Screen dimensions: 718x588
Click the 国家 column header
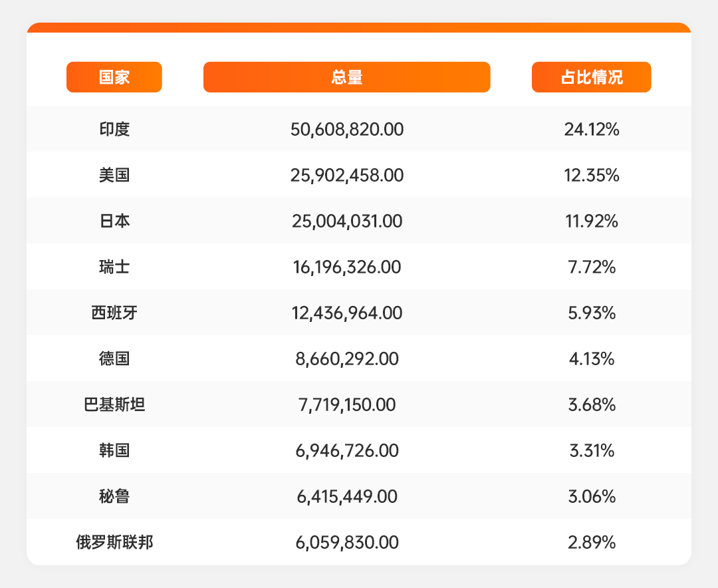point(114,77)
